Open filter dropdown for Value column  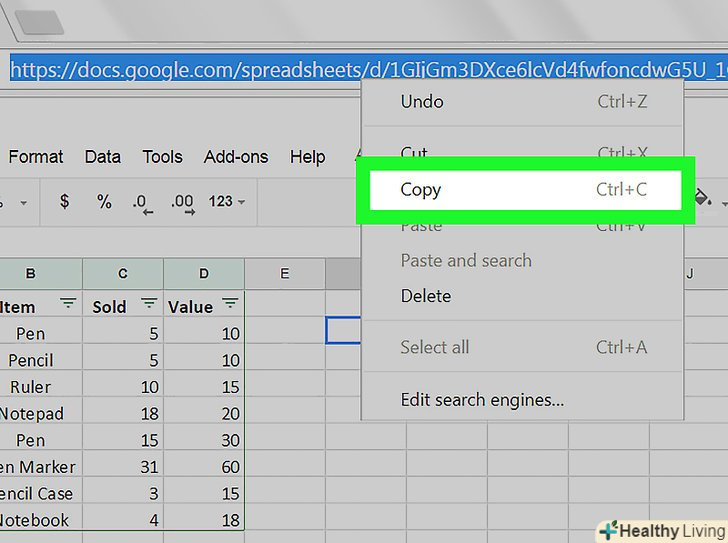pyautogui.click(x=230, y=304)
